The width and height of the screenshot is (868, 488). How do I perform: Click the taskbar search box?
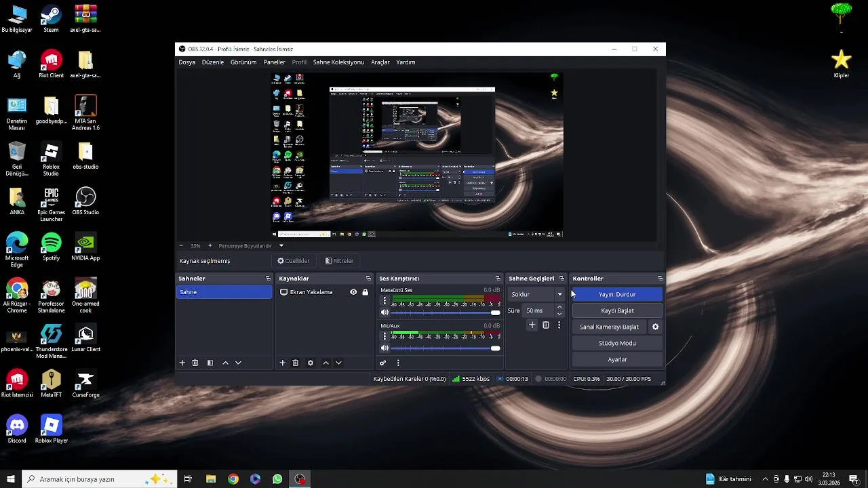100,479
